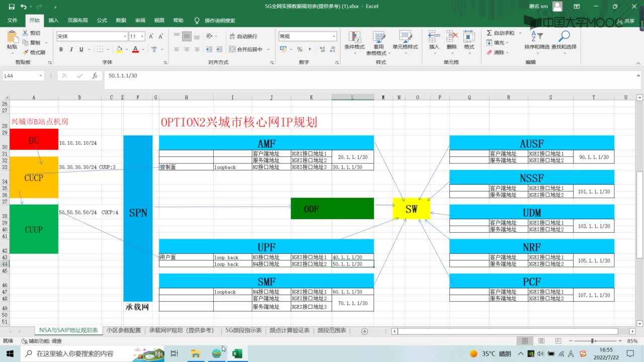644x362 pixels.
Task: Add a new sheet with plus button
Action: pos(365,331)
